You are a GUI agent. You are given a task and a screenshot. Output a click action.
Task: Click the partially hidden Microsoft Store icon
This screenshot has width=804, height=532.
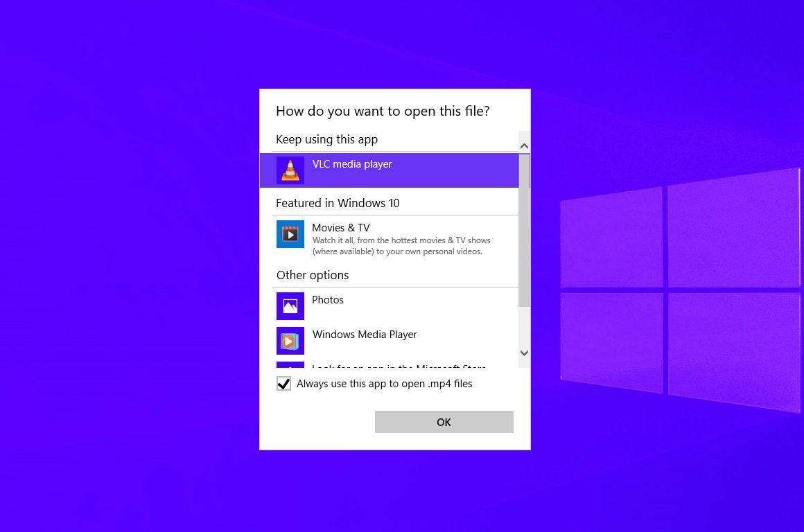[x=290, y=365]
